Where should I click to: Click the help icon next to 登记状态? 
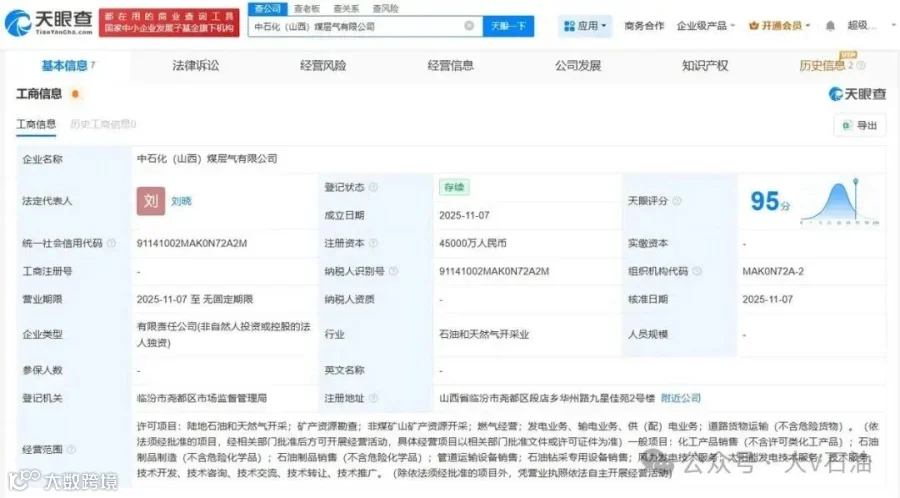(x=373, y=187)
